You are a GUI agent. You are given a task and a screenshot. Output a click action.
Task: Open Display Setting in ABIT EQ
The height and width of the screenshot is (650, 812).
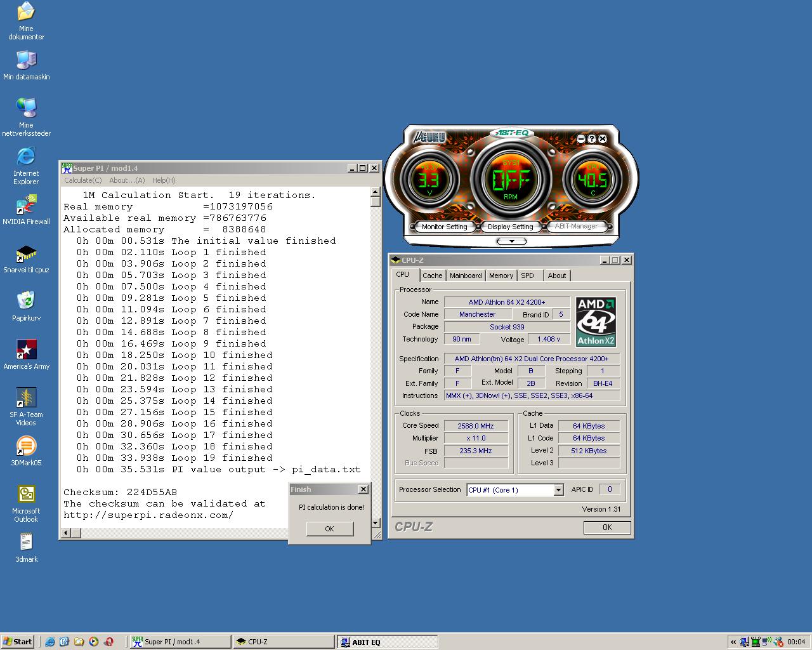point(510,227)
